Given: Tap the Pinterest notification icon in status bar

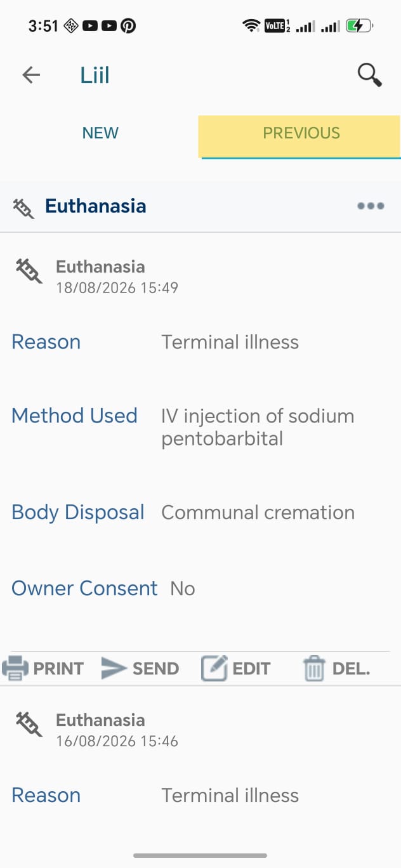Looking at the screenshot, I should (128, 26).
